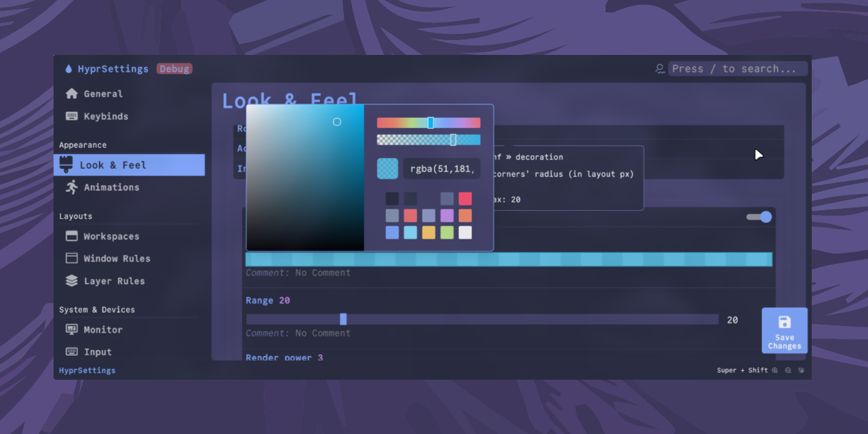Open Monitor settings via the display icon

(71, 330)
